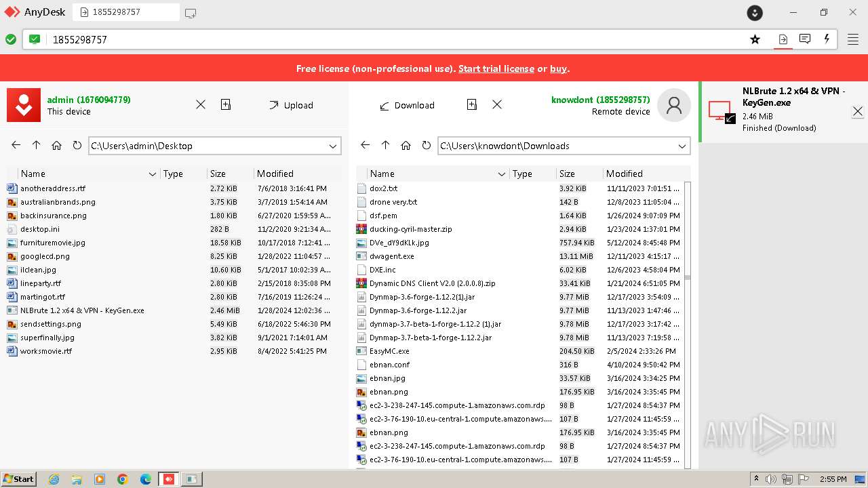Open Chrome from the taskbar
Viewport: 868px width, 488px height.
pos(123,479)
